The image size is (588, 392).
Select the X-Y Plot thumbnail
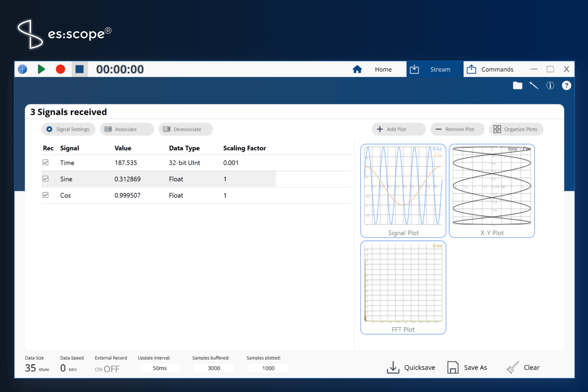pos(492,190)
